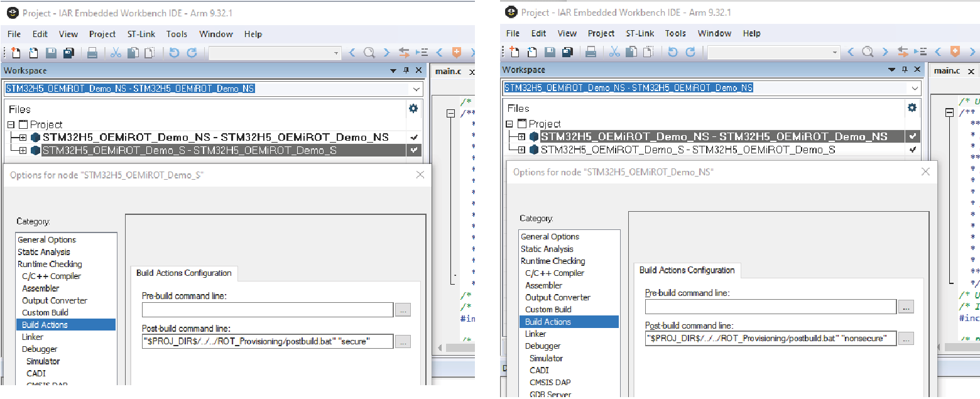Pin Workspace panel in Demo_NS options window

(x=905, y=70)
